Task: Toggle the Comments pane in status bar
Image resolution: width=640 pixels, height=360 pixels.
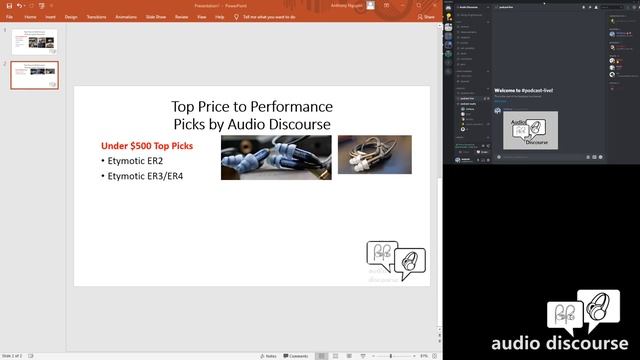Action: [x=296, y=356]
